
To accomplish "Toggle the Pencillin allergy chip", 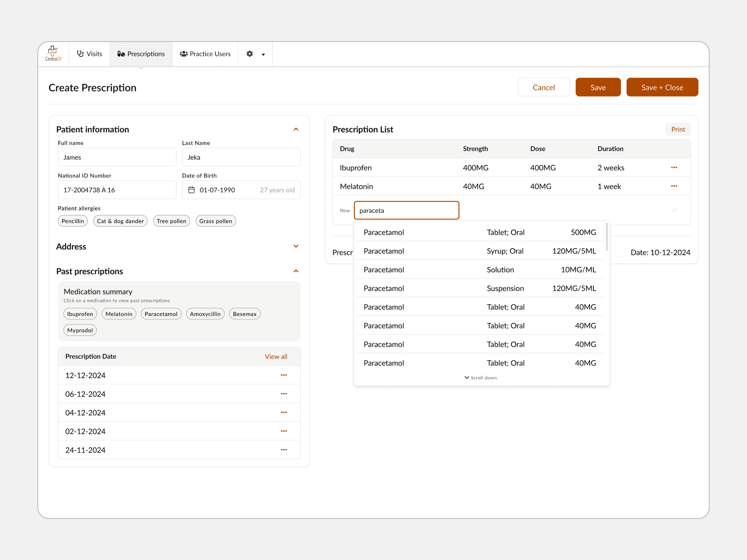I will point(73,221).
